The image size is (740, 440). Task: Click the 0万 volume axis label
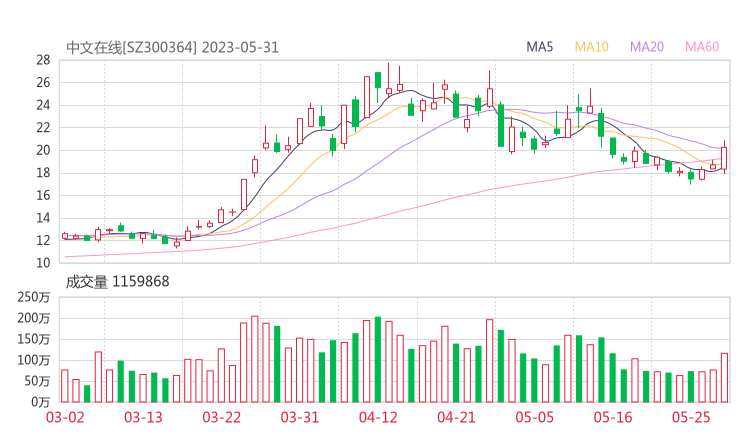[41, 402]
